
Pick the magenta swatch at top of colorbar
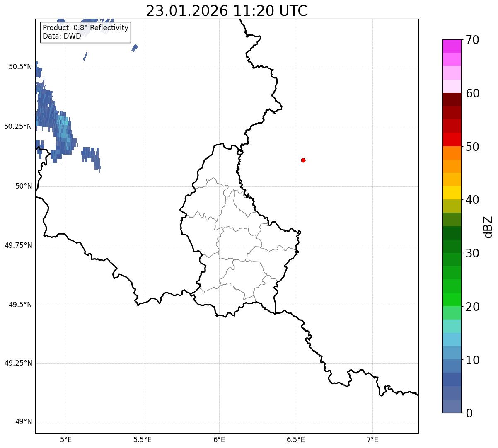[x=452, y=46]
